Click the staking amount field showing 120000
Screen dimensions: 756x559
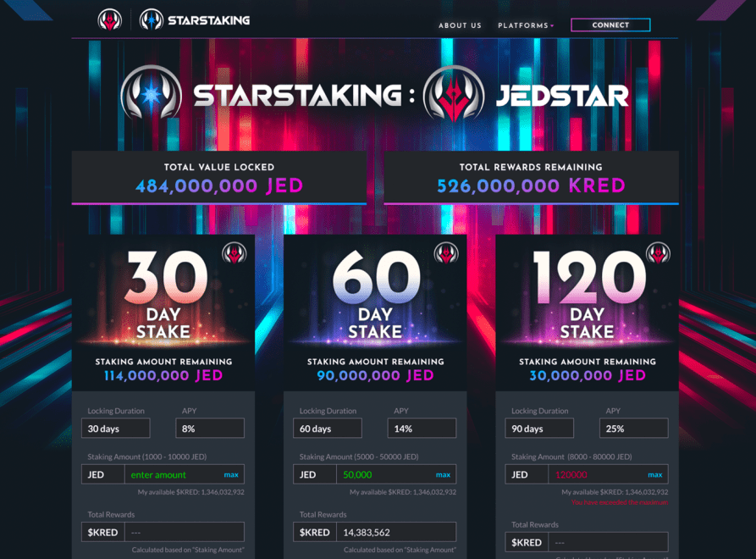pos(595,475)
